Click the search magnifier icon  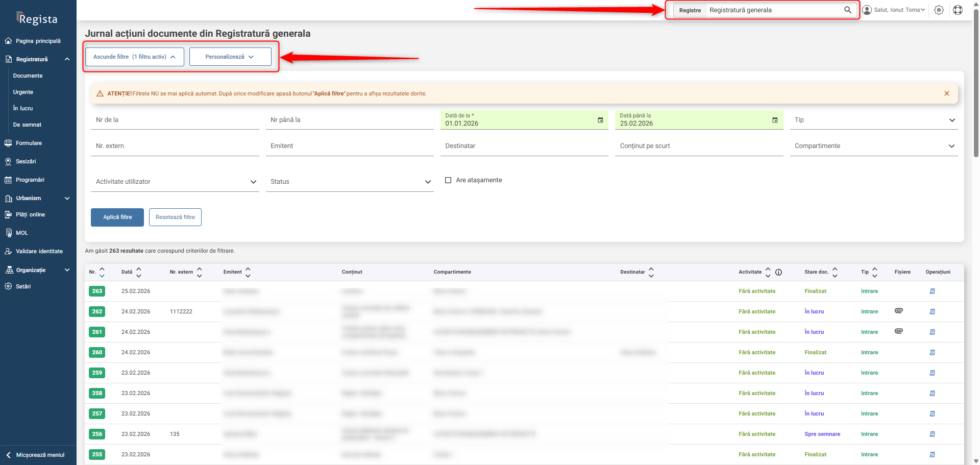848,10
